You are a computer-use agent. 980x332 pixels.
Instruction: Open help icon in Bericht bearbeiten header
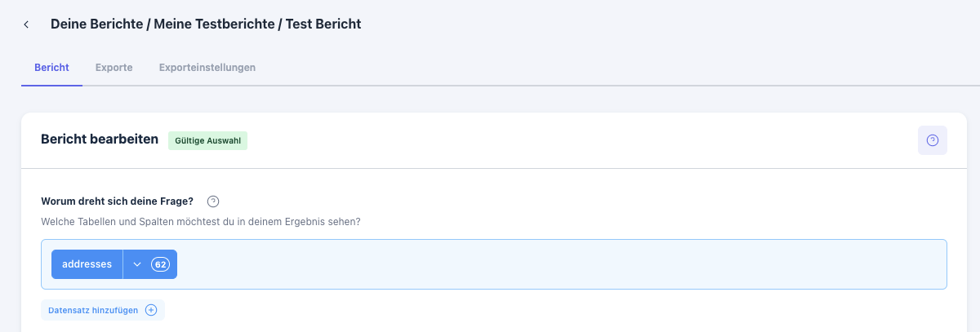[x=932, y=140]
